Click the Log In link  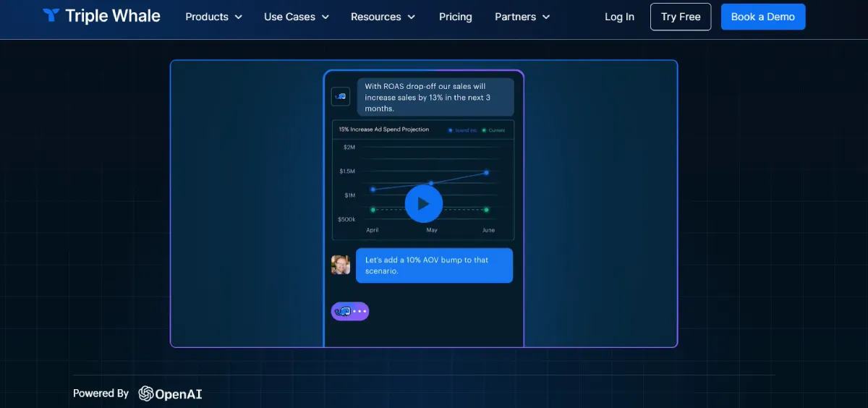(619, 17)
